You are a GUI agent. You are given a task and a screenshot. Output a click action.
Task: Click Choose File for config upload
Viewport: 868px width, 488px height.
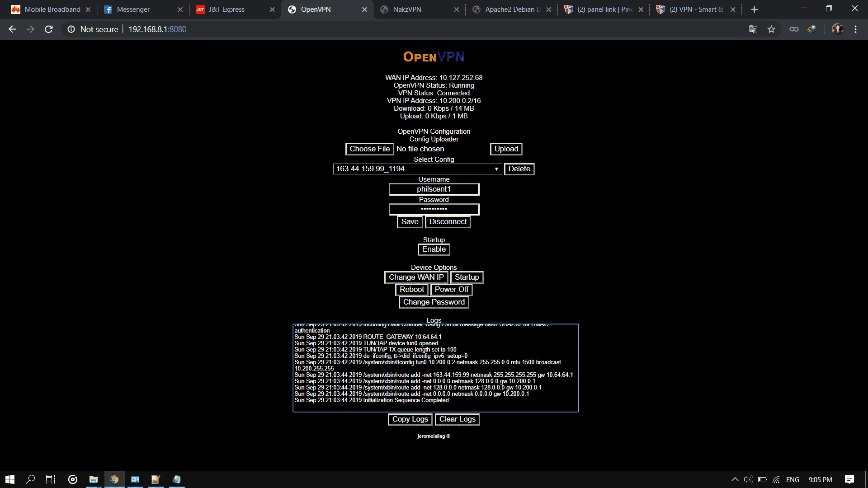369,149
